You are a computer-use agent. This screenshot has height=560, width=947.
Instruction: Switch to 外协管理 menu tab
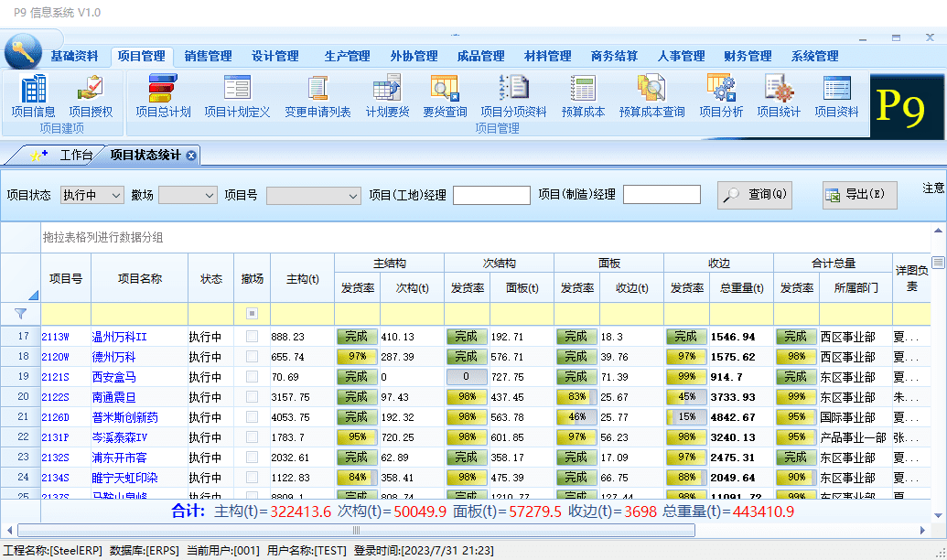coord(414,56)
